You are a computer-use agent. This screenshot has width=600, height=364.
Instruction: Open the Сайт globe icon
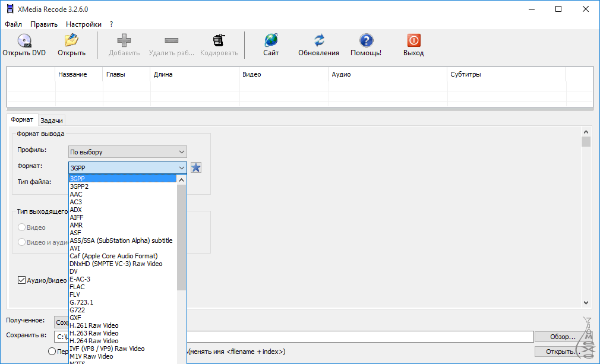(271, 40)
